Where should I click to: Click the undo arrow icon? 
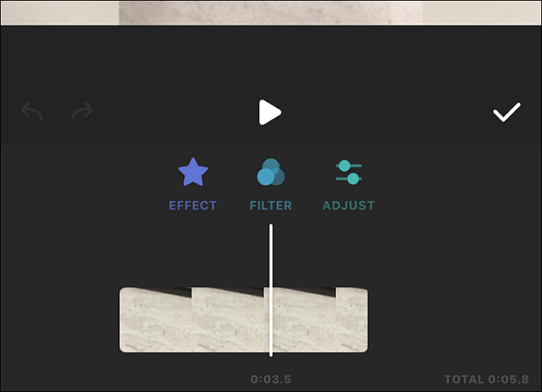pos(33,112)
